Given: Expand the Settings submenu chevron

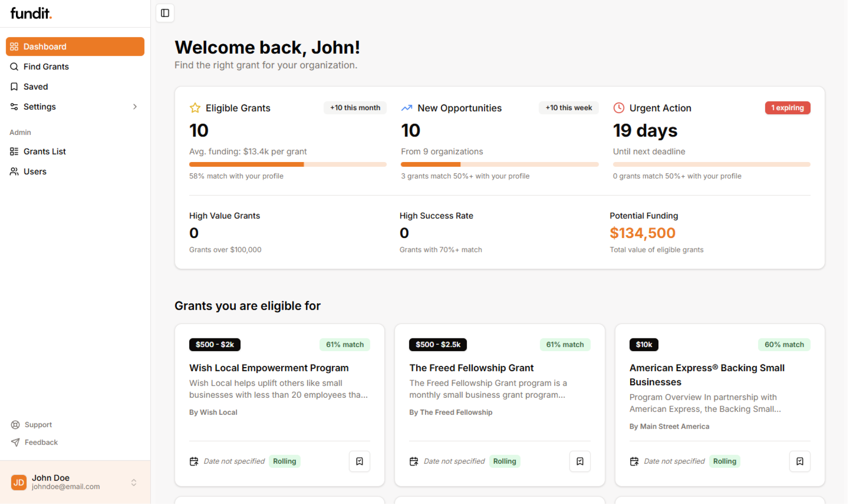Looking at the screenshot, I should click(135, 107).
